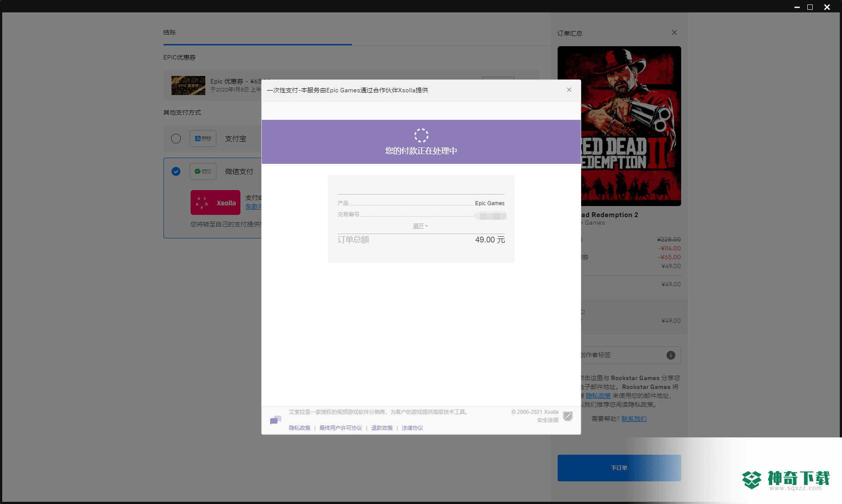Click the 下订单 place order button
Viewport: 842px width, 504px height.
(619, 468)
